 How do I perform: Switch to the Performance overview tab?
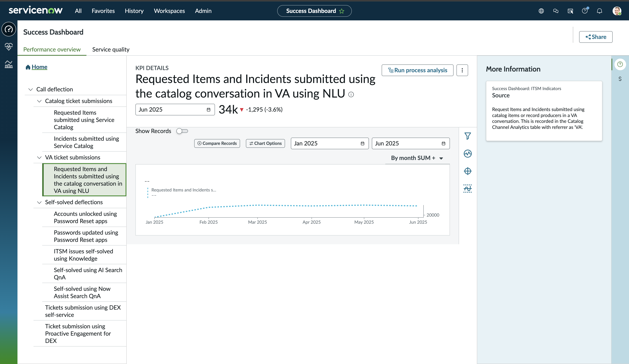(x=52, y=50)
